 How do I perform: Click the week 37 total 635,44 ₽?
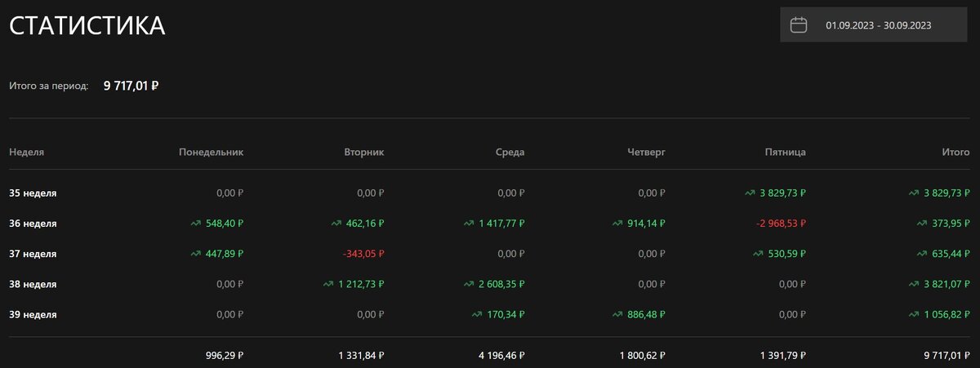951,254
